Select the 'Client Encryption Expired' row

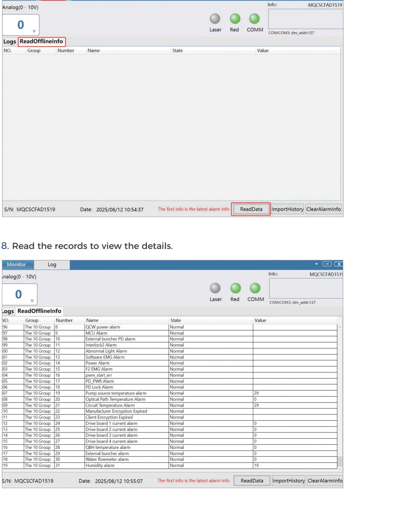click(170, 417)
